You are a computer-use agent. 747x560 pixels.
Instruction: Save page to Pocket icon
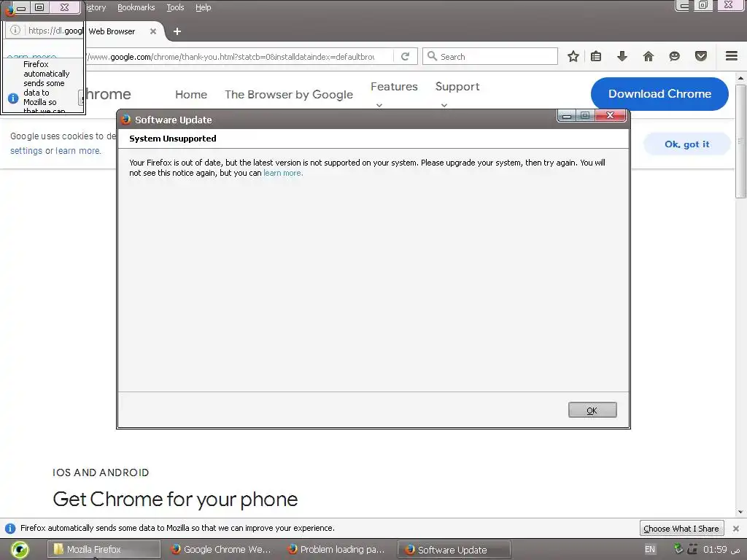coord(701,57)
